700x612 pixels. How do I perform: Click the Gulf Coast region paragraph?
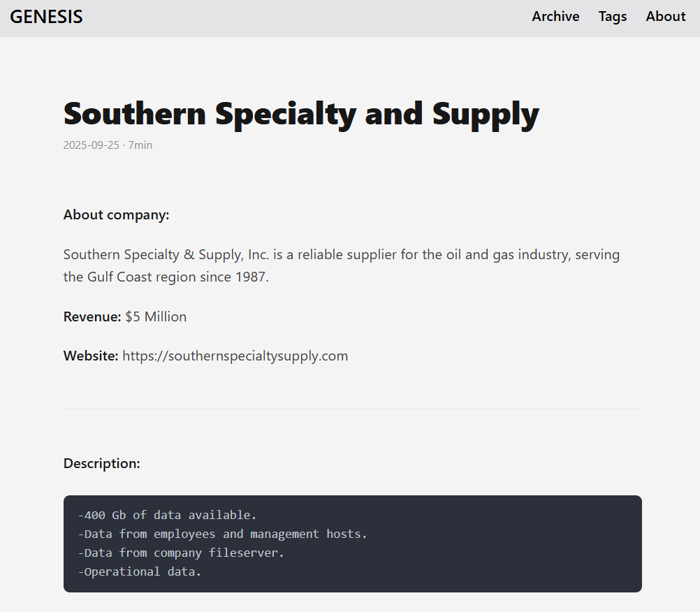point(341,265)
